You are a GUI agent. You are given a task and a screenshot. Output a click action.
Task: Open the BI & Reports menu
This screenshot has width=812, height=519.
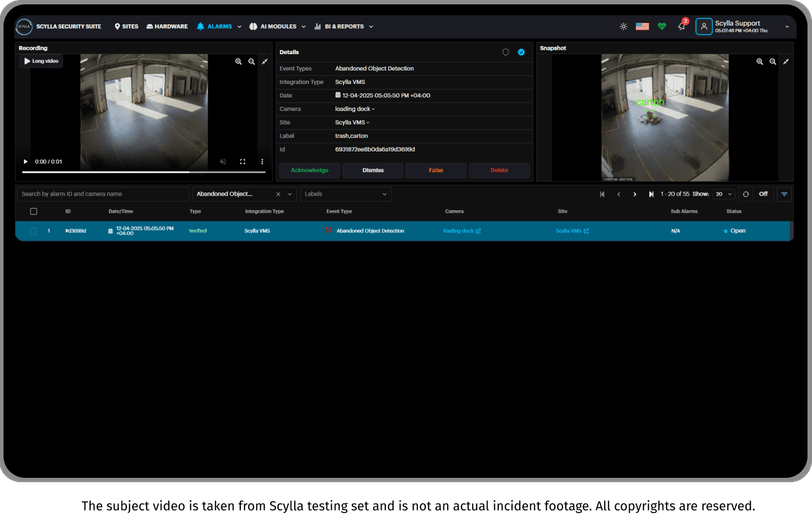coord(339,26)
